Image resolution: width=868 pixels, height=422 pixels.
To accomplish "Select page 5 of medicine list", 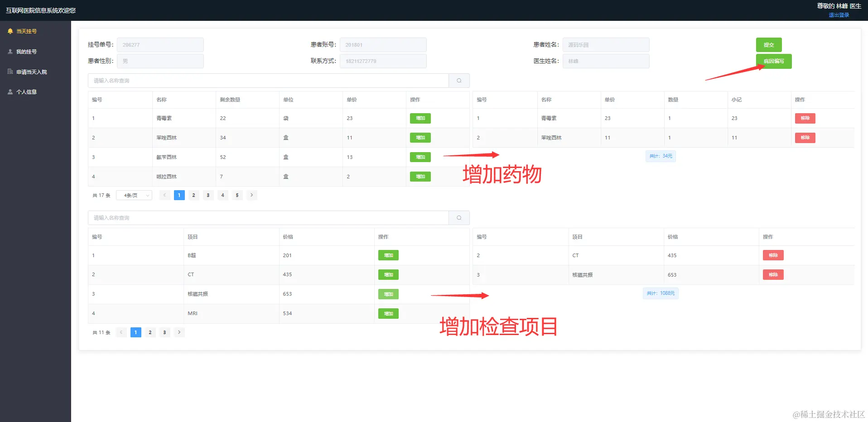I will click(237, 195).
